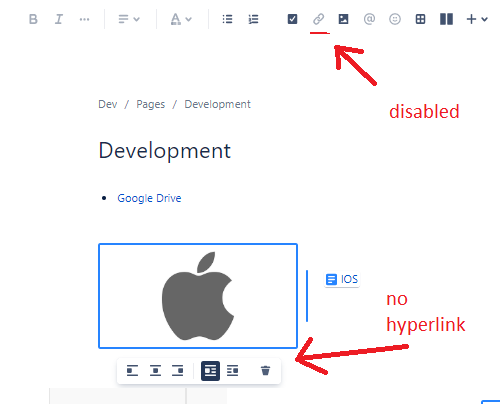The height and width of the screenshot is (404, 500).
Task: Select wrap right image layout
Action: pos(233,371)
